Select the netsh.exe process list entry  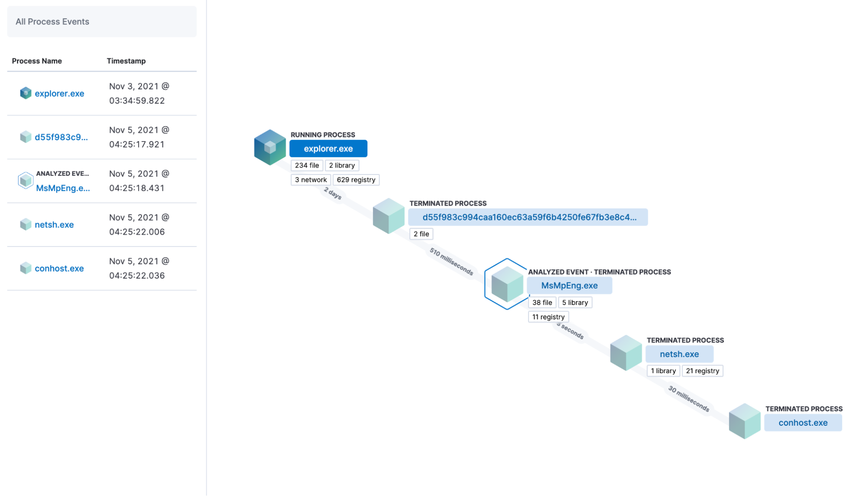(54, 224)
